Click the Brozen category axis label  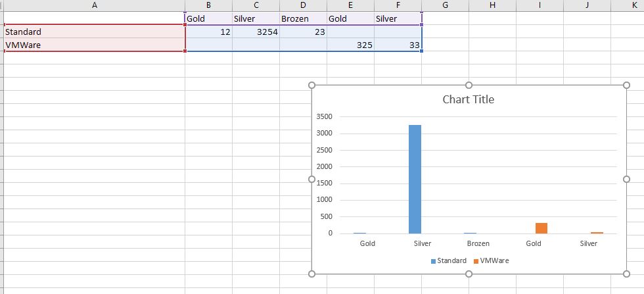click(x=478, y=243)
